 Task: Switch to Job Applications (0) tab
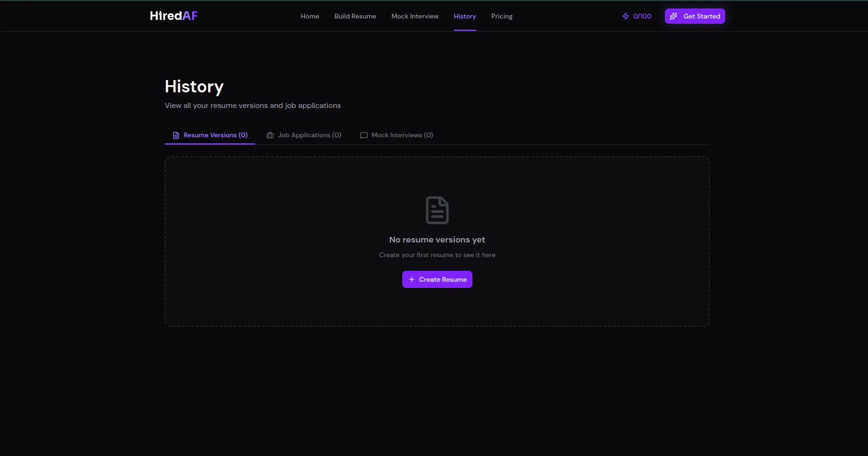(304, 135)
